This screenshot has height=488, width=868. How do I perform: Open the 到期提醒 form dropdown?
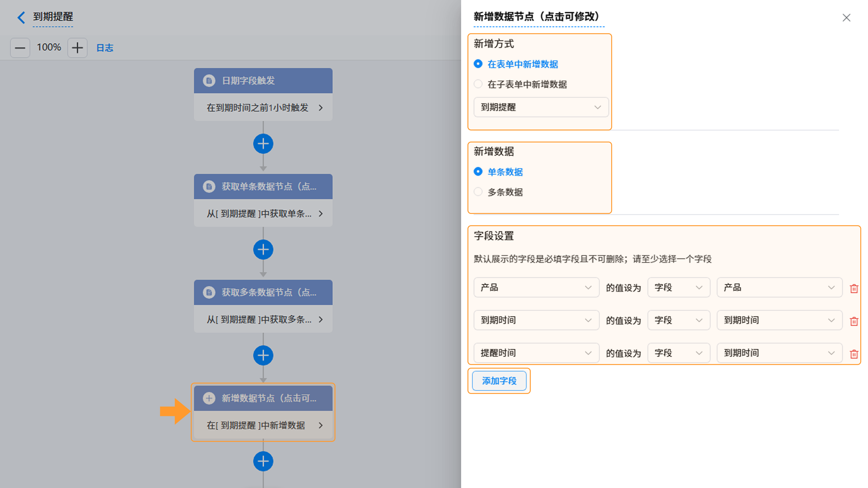tap(541, 107)
